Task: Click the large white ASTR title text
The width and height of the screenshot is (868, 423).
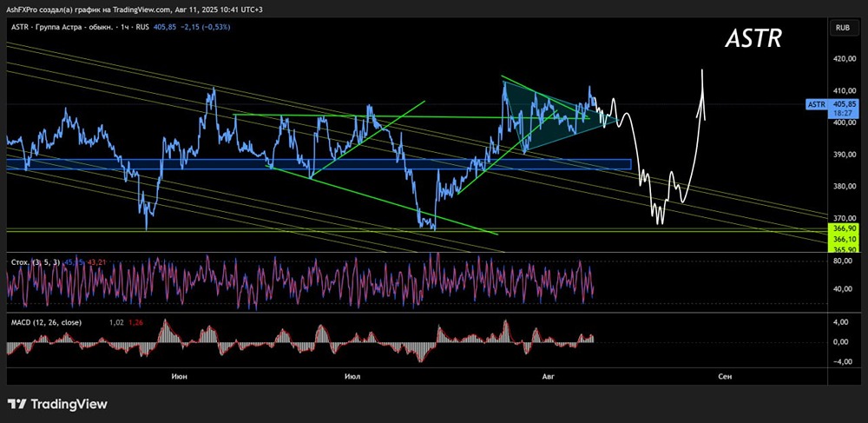Action: click(x=754, y=39)
